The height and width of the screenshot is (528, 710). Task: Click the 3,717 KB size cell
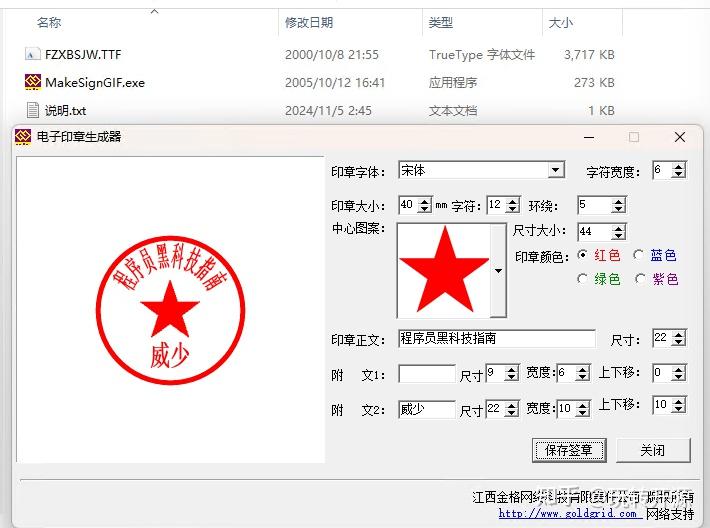(x=589, y=55)
